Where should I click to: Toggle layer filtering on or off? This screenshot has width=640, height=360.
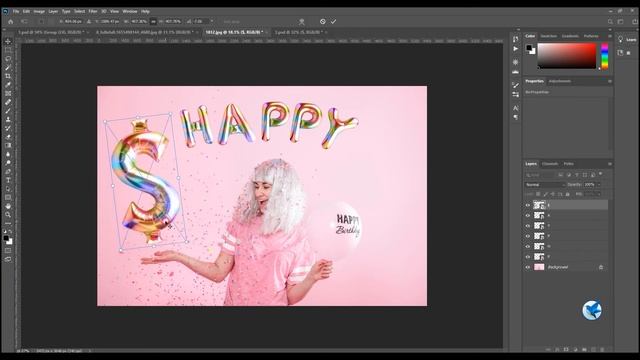click(600, 174)
